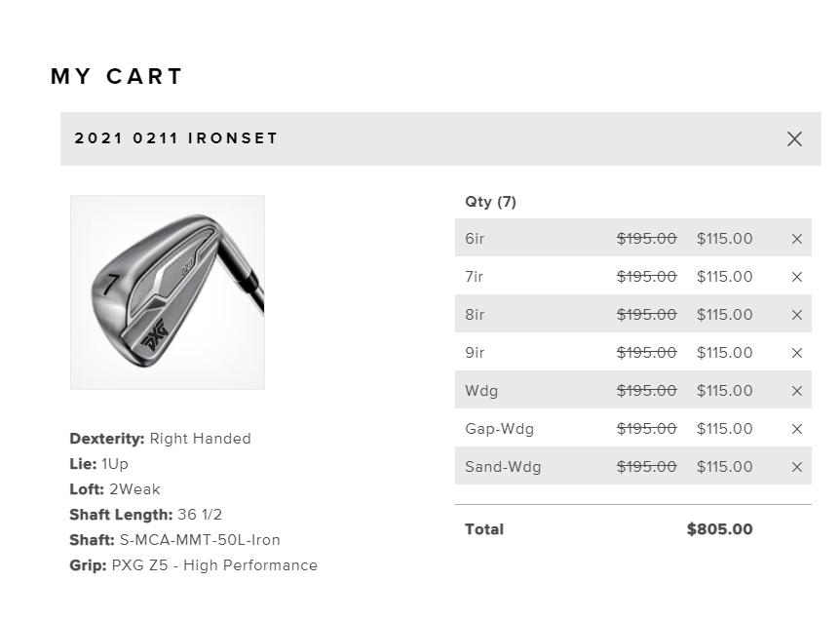
Task: Click the $805.00 total amount
Action: click(719, 529)
